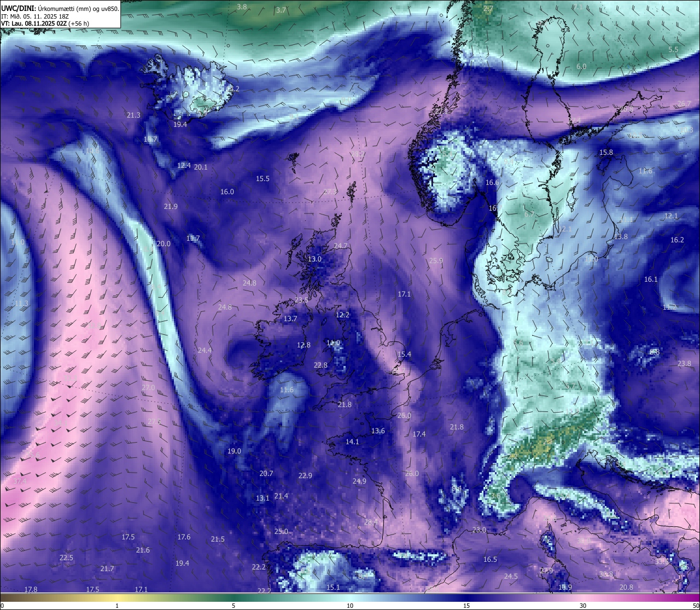
Task: Click the 24.9 value on the map
Action: [359, 481]
